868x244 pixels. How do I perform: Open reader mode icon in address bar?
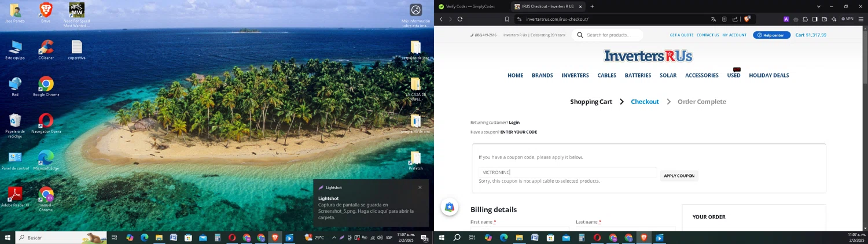724,19
